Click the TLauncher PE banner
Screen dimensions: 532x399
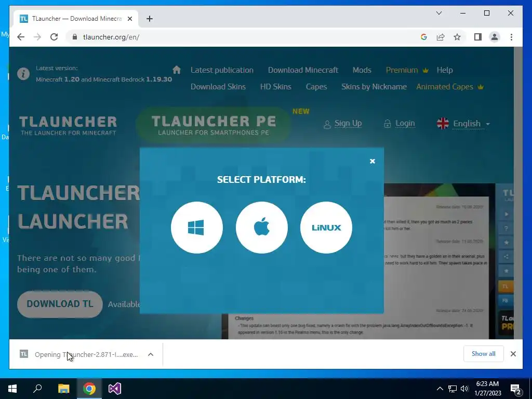(x=214, y=125)
